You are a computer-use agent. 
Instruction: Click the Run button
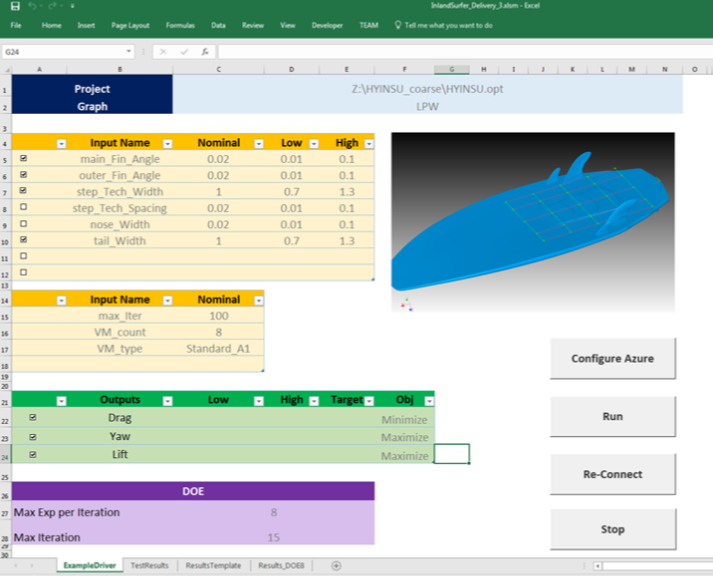pos(612,416)
